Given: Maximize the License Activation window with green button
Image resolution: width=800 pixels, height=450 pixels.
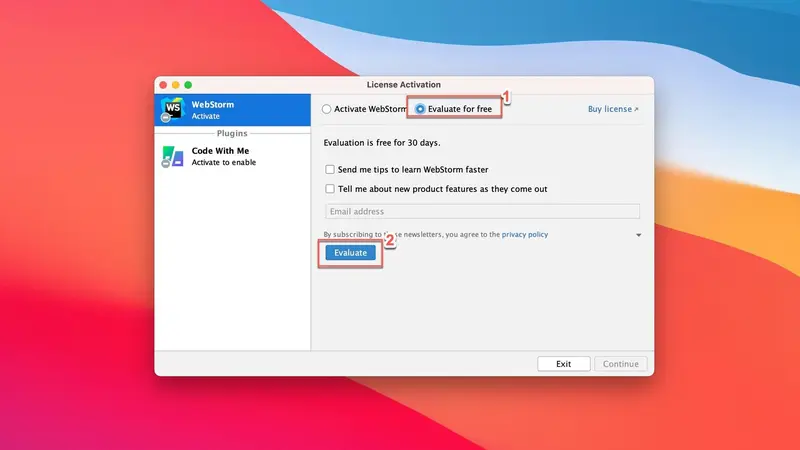Looking at the screenshot, I should point(188,85).
